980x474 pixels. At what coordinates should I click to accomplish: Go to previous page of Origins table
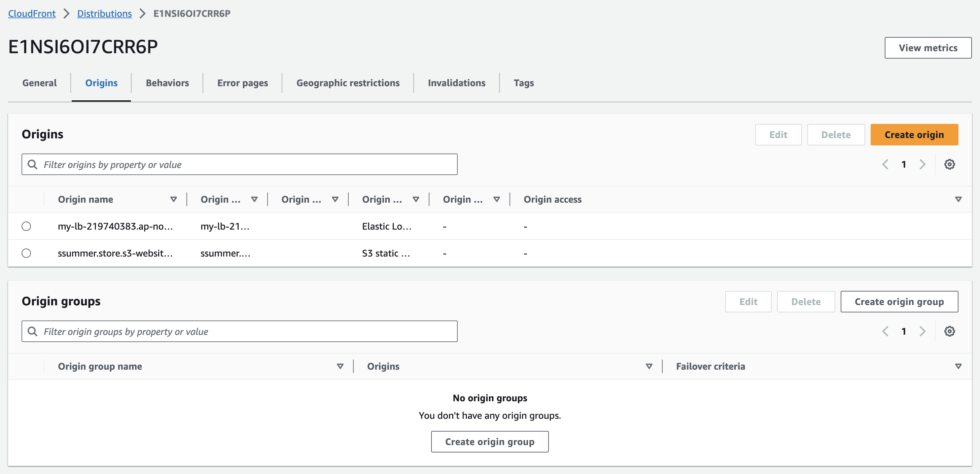coord(885,164)
